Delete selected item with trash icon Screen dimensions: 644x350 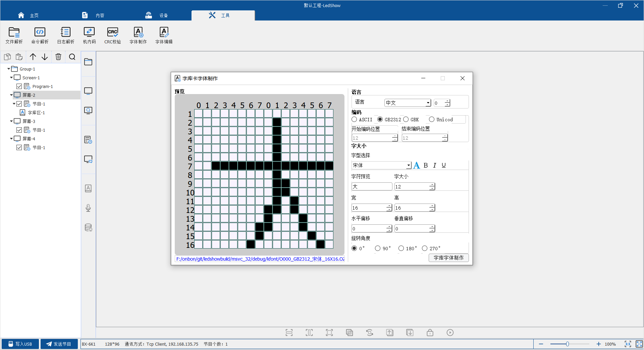pyautogui.click(x=58, y=57)
